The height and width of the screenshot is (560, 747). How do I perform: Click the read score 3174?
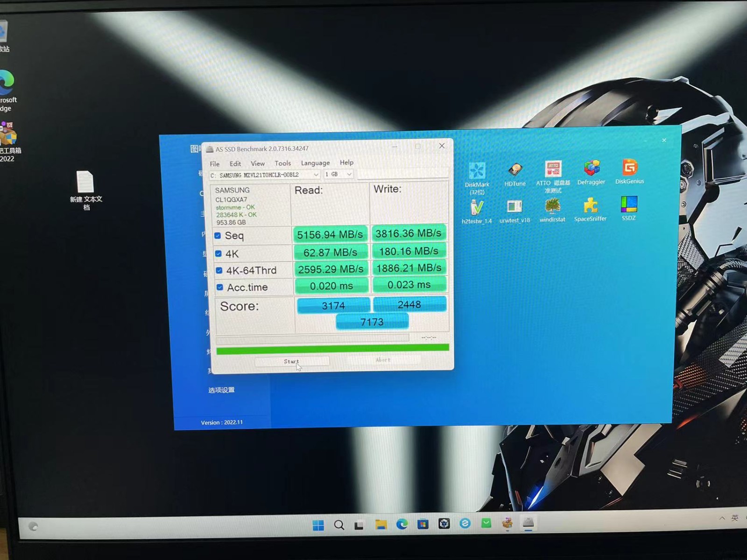coord(333,305)
